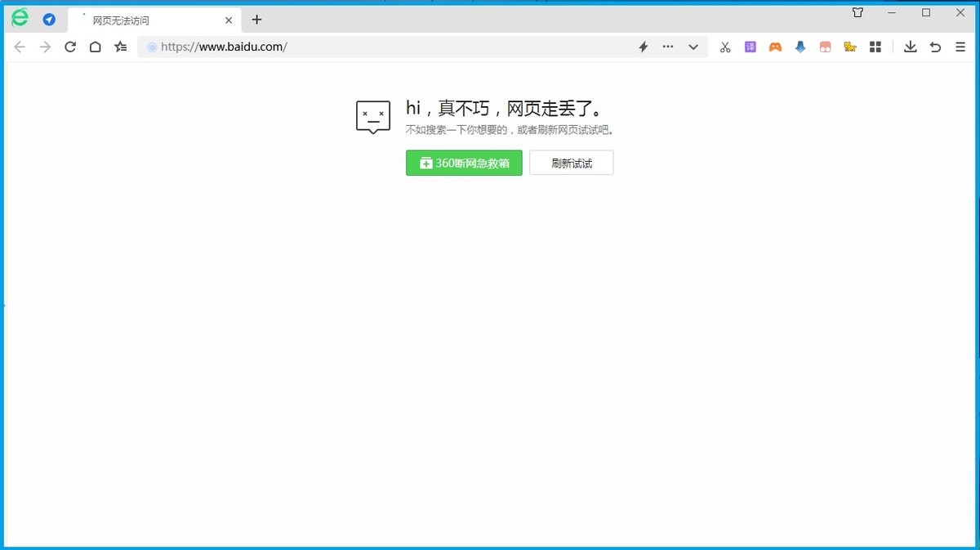Open the favorites star list
The width and height of the screenshot is (980, 550).
(x=121, y=47)
